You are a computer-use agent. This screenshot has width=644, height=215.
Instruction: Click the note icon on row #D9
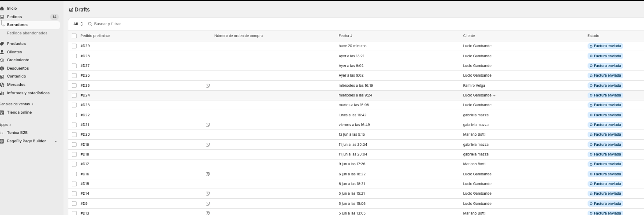[x=208, y=204]
